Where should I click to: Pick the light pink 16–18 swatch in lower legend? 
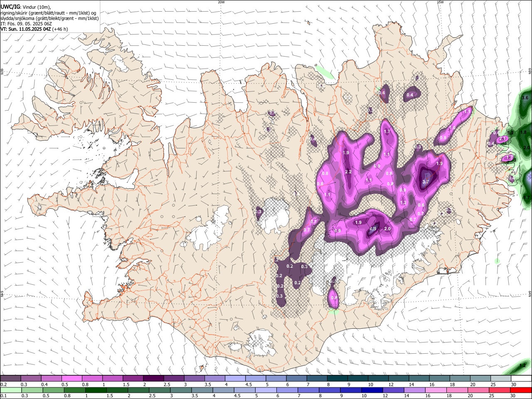point(436,390)
